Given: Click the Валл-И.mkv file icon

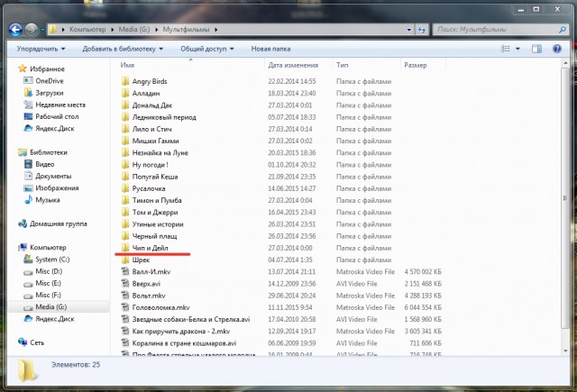Looking at the screenshot, I should [125, 271].
